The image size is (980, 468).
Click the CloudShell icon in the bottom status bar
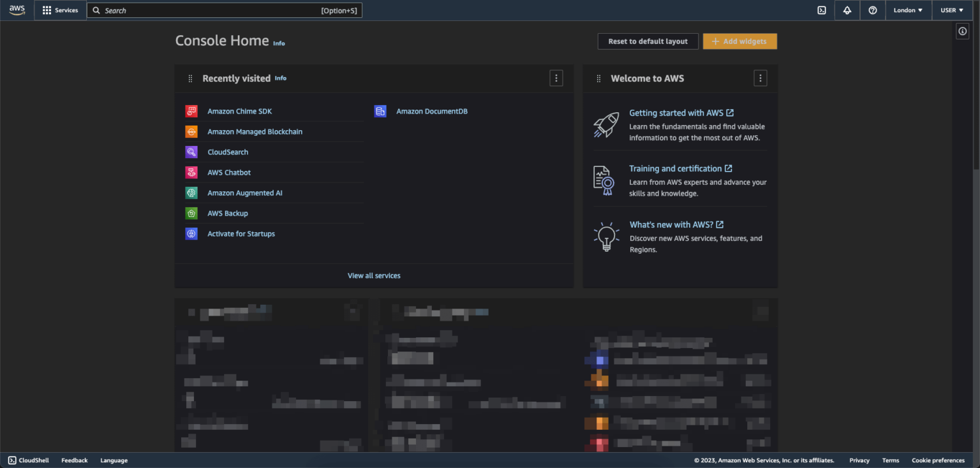11,460
